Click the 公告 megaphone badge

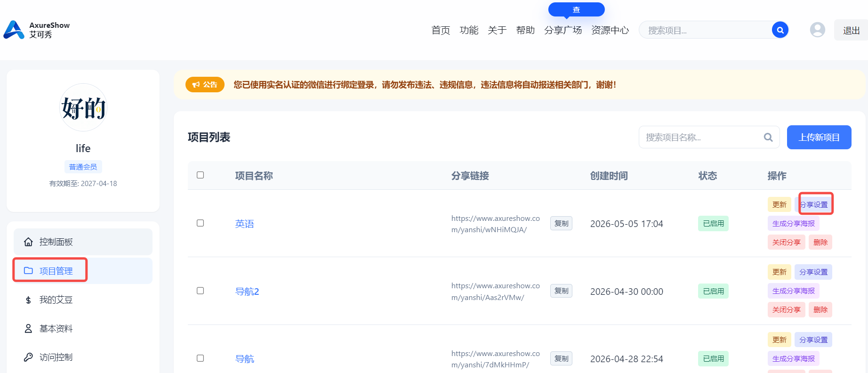click(205, 85)
